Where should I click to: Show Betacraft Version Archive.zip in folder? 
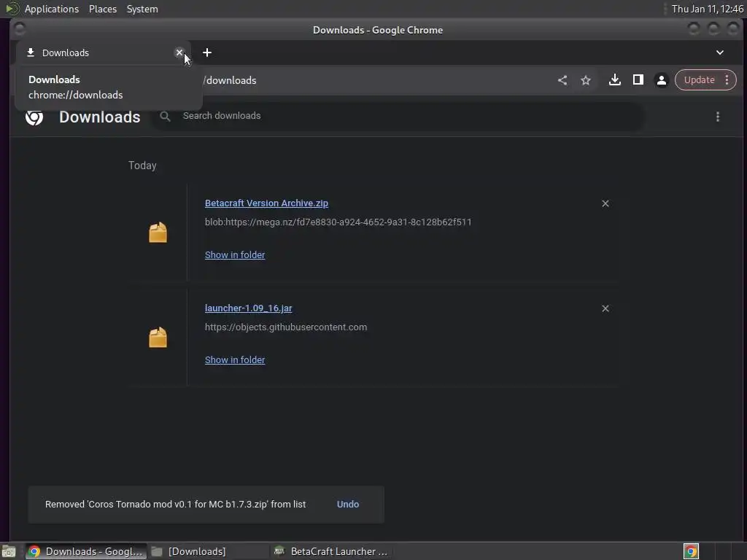(x=235, y=254)
